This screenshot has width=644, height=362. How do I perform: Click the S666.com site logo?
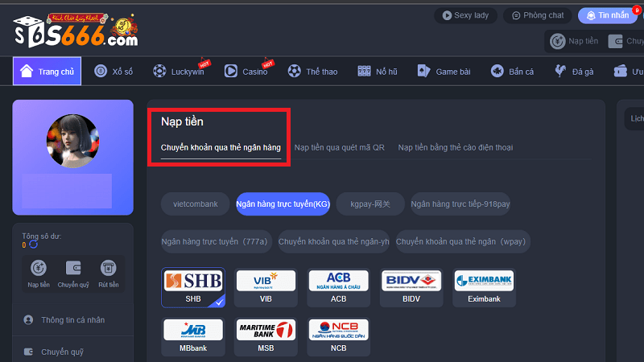pos(76,31)
